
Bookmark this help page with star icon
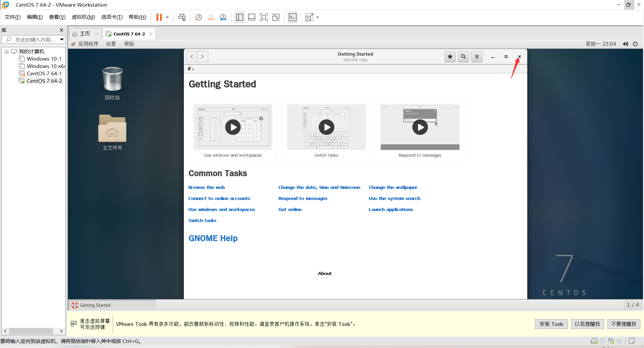(450, 57)
